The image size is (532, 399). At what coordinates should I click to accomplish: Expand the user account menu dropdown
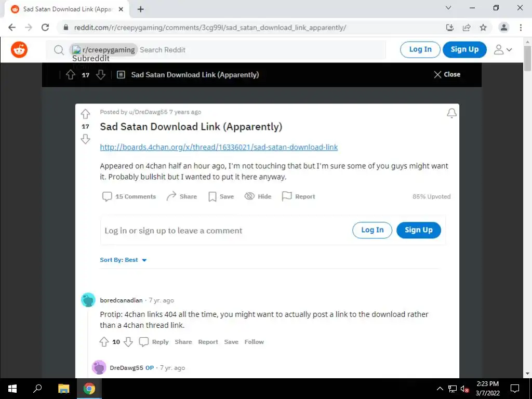click(x=503, y=49)
